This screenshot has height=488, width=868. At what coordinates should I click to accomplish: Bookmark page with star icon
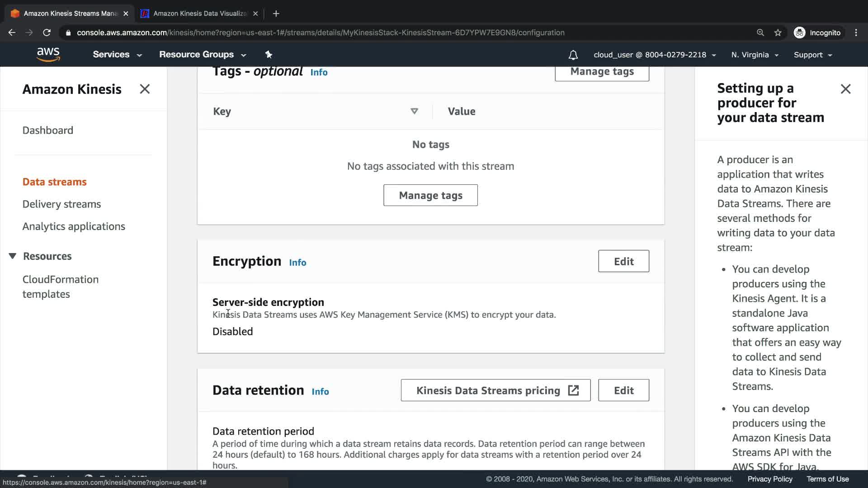click(x=778, y=33)
